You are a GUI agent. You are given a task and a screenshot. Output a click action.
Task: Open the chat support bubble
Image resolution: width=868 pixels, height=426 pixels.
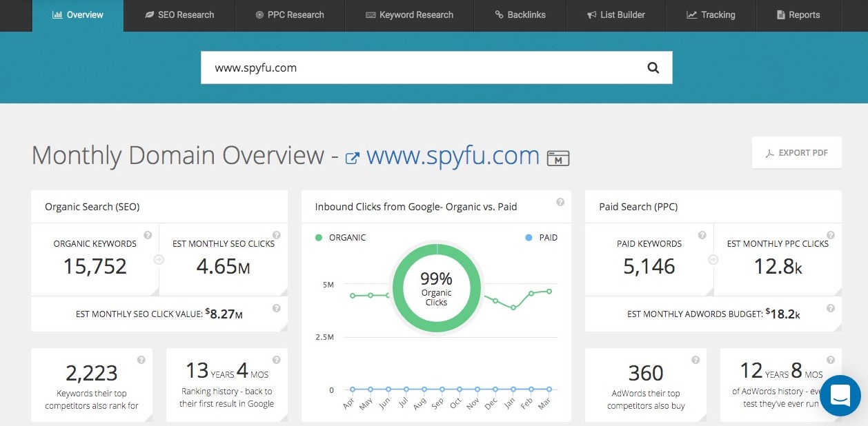(x=840, y=396)
